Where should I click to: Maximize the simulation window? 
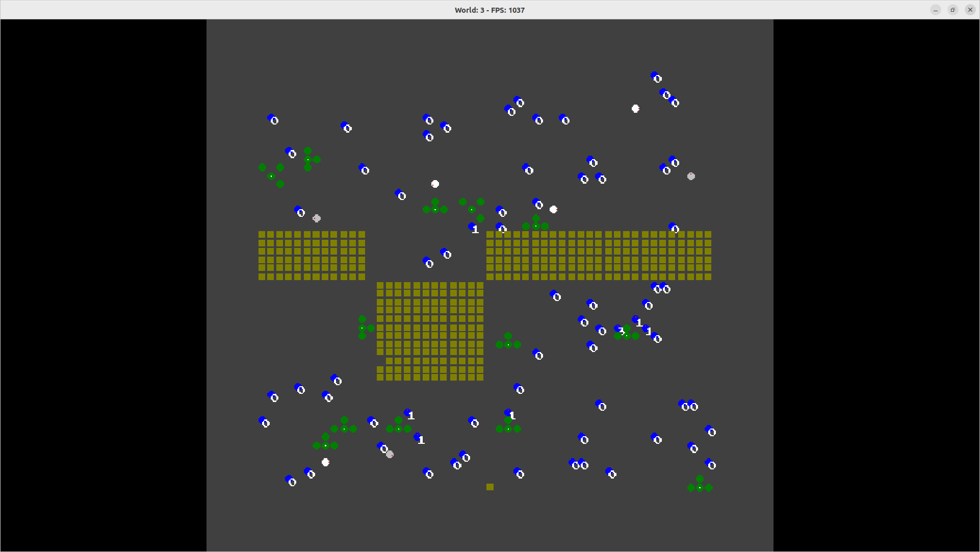952,10
